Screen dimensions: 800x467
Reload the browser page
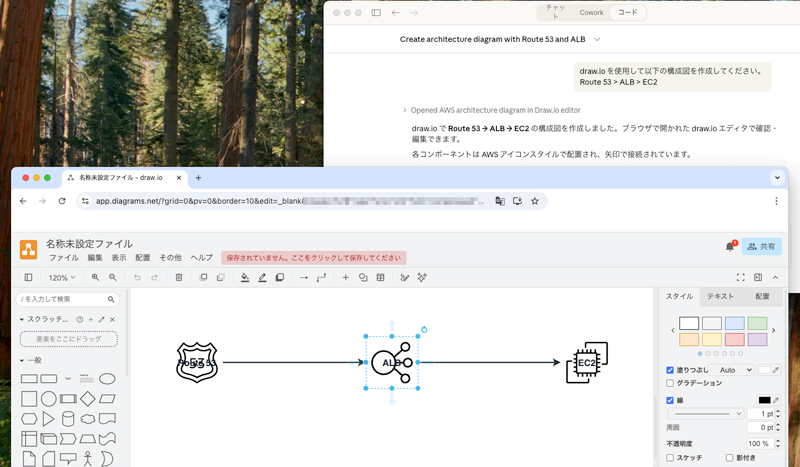pyautogui.click(x=62, y=201)
